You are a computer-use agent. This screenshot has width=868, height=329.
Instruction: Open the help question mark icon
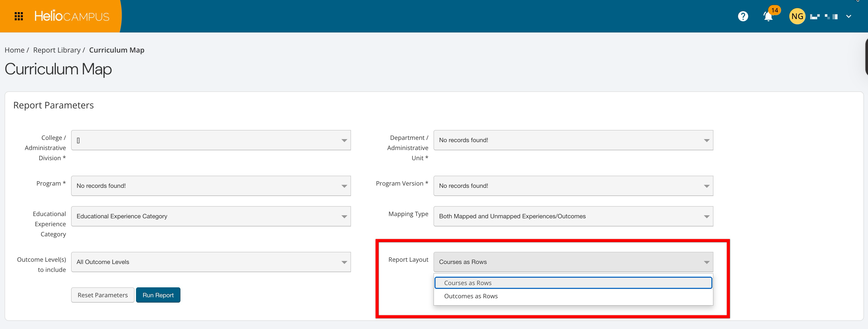(743, 16)
